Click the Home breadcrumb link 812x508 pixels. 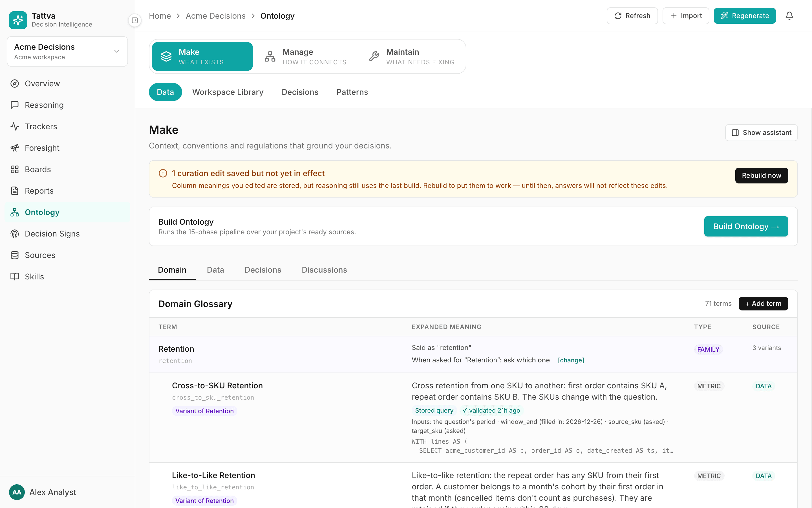coord(160,16)
